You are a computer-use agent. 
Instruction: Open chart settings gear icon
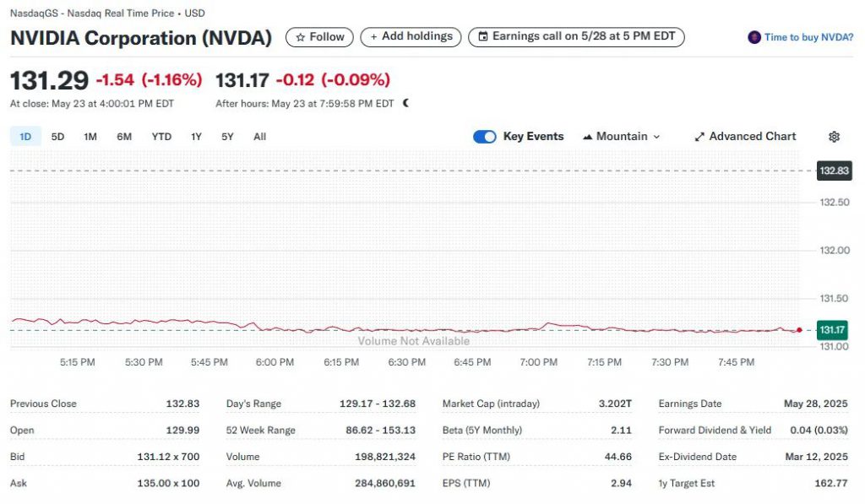[x=834, y=137]
